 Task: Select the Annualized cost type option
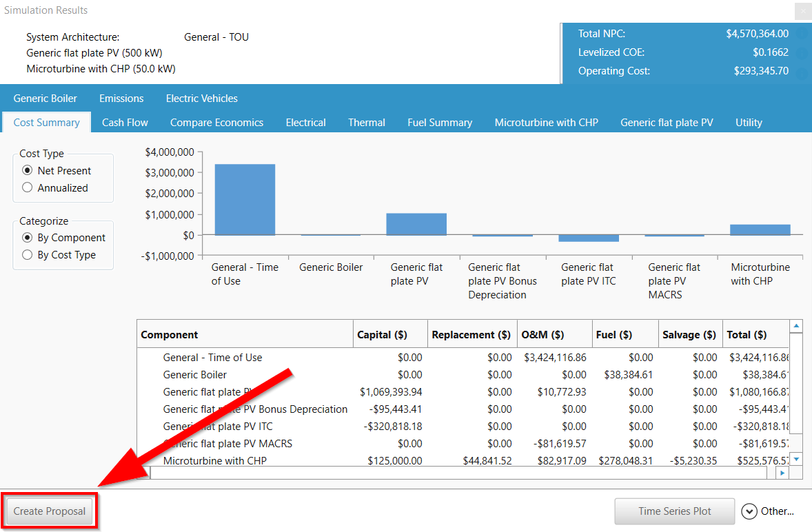click(x=28, y=187)
